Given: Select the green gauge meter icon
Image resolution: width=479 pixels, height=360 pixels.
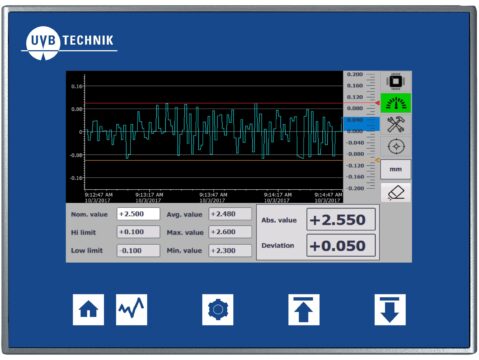Looking at the screenshot, I should tap(396, 103).
